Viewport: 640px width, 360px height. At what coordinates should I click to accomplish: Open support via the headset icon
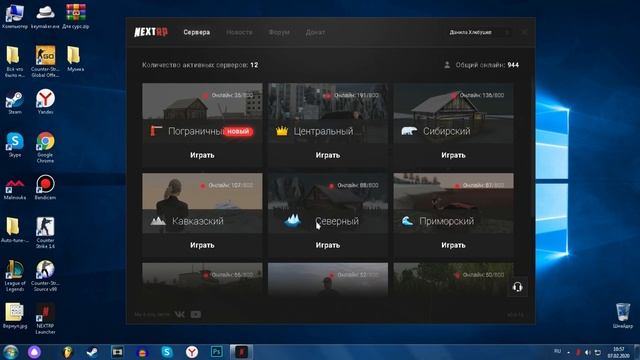coord(517,287)
